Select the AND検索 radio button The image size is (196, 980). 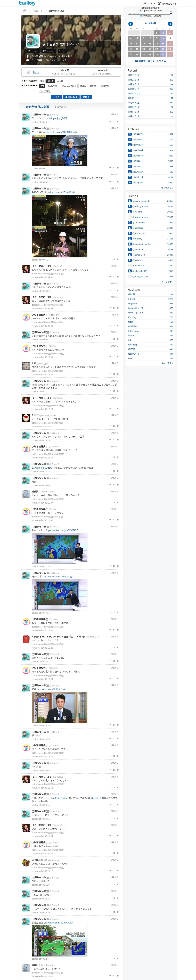(141, 16)
